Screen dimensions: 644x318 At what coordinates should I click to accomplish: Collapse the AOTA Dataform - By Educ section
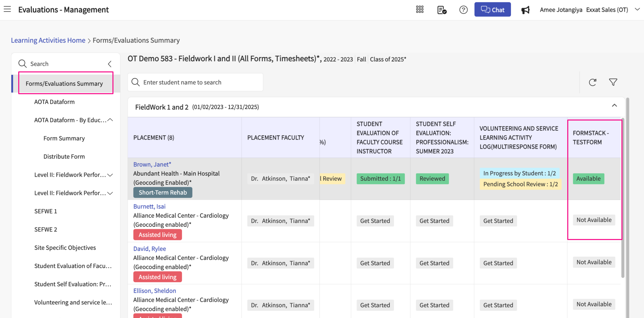pyautogui.click(x=110, y=120)
